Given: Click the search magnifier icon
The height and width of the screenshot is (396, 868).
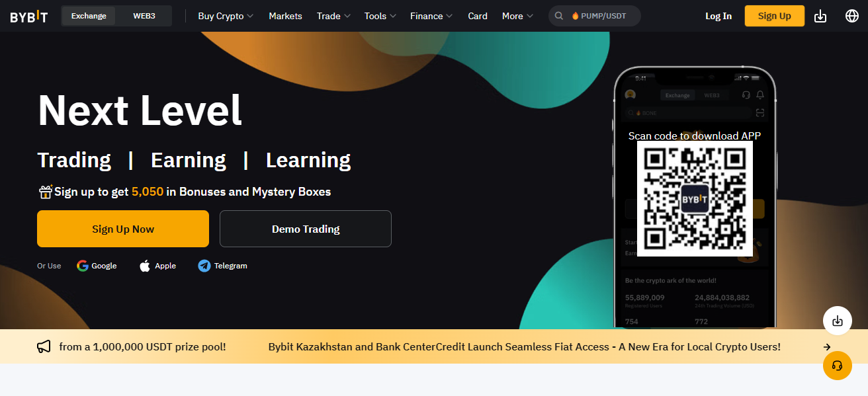Looking at the screenshot, I should point(559,16).
